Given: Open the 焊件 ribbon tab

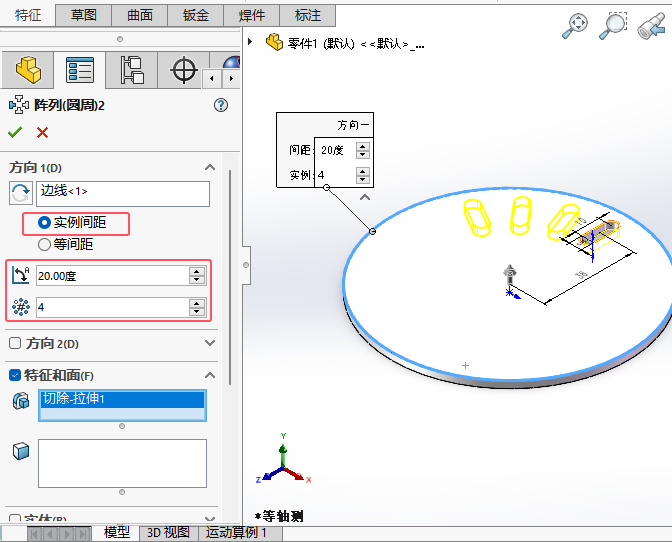Looking at the screenshot, I should pyautogui.click(x=252, y=15).
